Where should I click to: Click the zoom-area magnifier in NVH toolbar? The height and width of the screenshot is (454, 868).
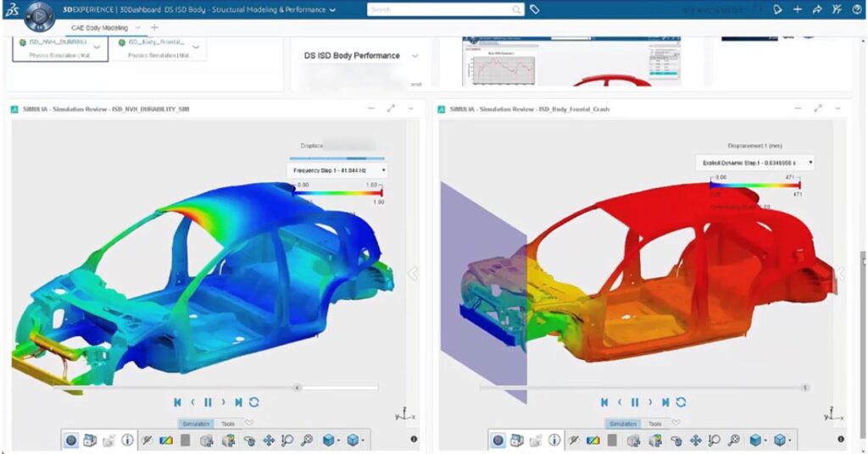[x=287, y=440]
